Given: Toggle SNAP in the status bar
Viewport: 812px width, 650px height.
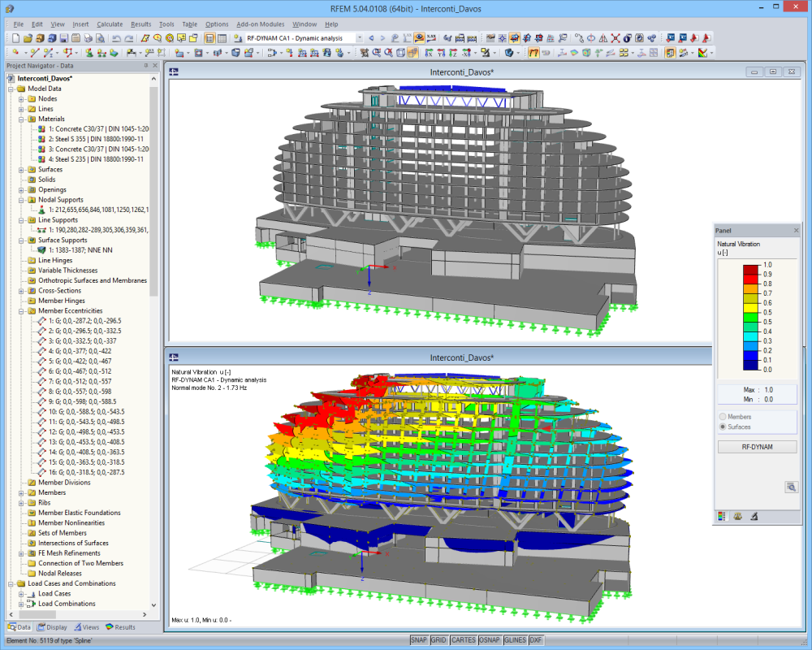Looking at the screenshot, I should point(419,640).
